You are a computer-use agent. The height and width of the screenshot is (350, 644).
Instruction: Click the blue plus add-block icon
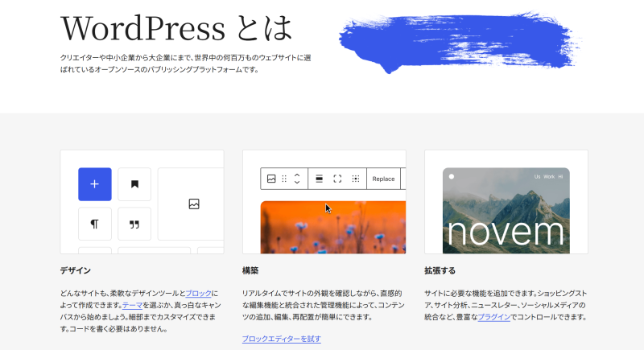95,184
